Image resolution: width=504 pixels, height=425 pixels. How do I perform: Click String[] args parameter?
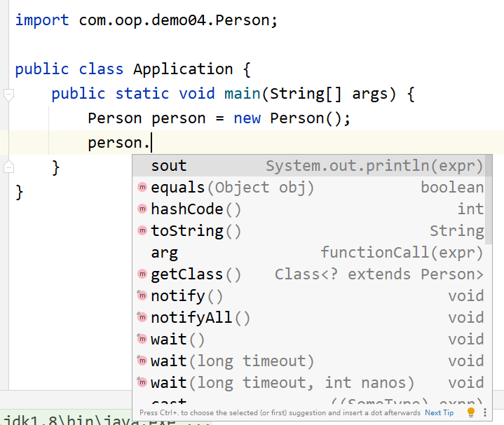(329, 94)
